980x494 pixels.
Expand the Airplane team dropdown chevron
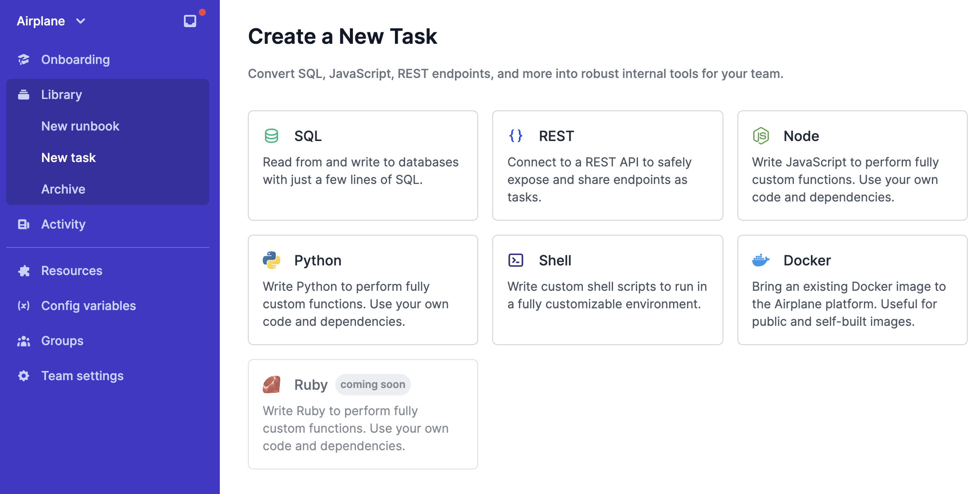tap(81, 21)
